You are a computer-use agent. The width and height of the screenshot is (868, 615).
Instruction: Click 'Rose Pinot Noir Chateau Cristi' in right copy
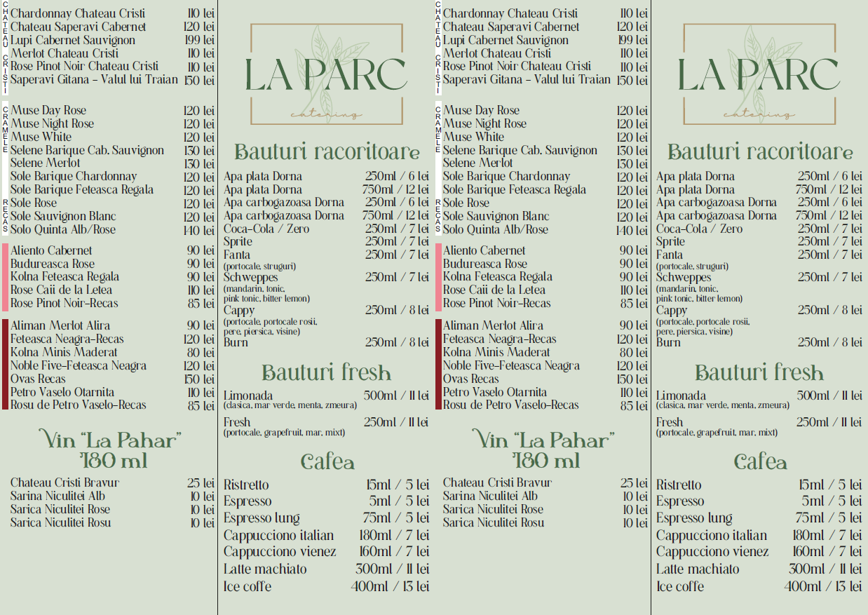click(517, 66)
